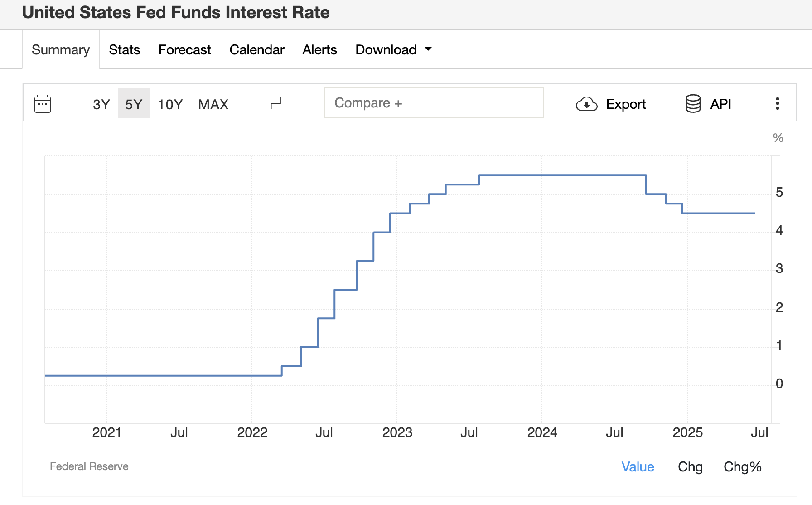Screen dimensions: 812x505
Task: Expand the Download dropdown arrow
Action: click(428, 49)
